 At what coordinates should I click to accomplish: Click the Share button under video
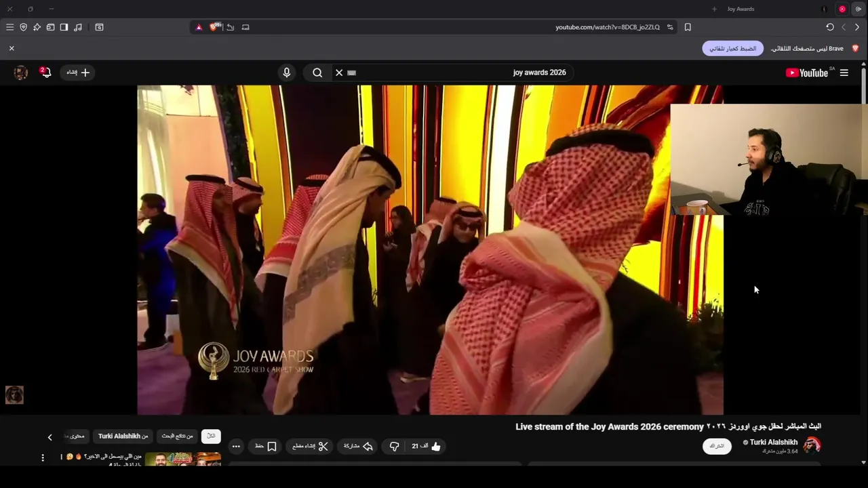(358, 446)
